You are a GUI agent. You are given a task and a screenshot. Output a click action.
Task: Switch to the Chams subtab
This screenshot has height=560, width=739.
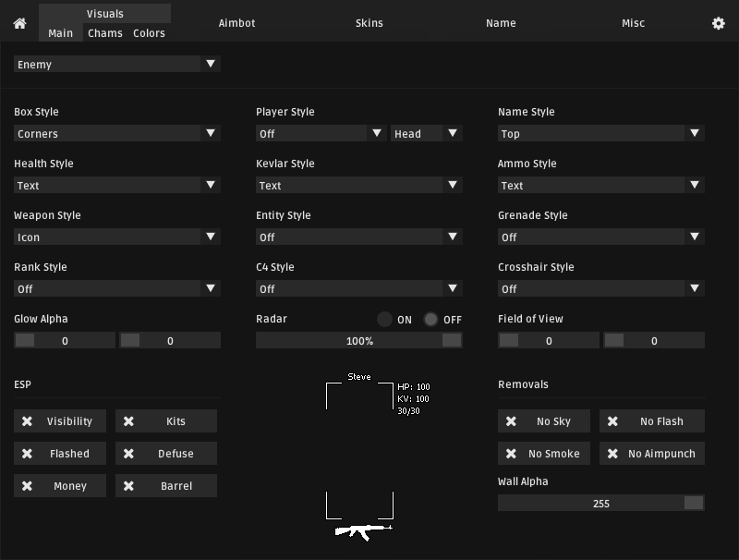[105, 33]
